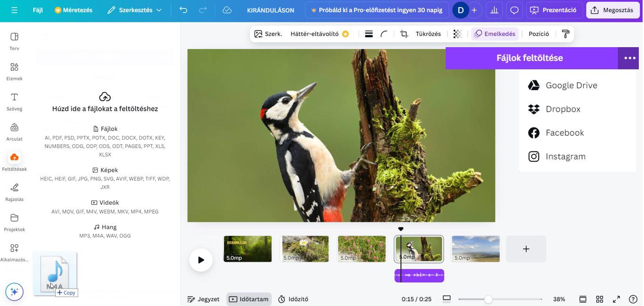Open the Tükrözés flip option
Screen dimensions: 644x306
pos(428,34)
